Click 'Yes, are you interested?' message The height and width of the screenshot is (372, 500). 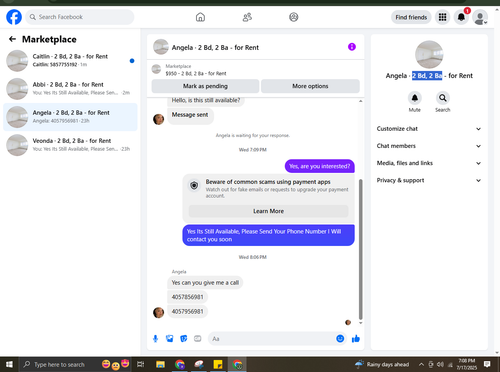320,166
